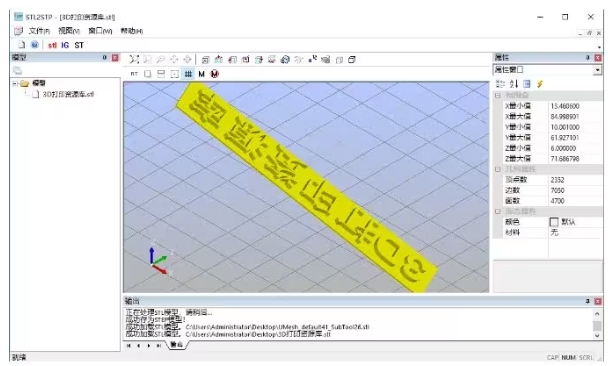This screenshot has height=366, width=608.
Task: Click the last-tab navigation arrow in output panel
Action: 159,345
